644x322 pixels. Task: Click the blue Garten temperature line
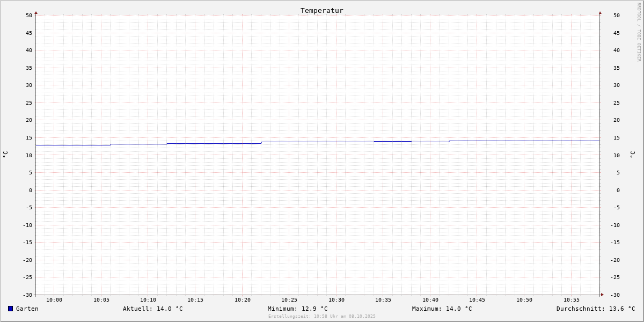[317, 142]
